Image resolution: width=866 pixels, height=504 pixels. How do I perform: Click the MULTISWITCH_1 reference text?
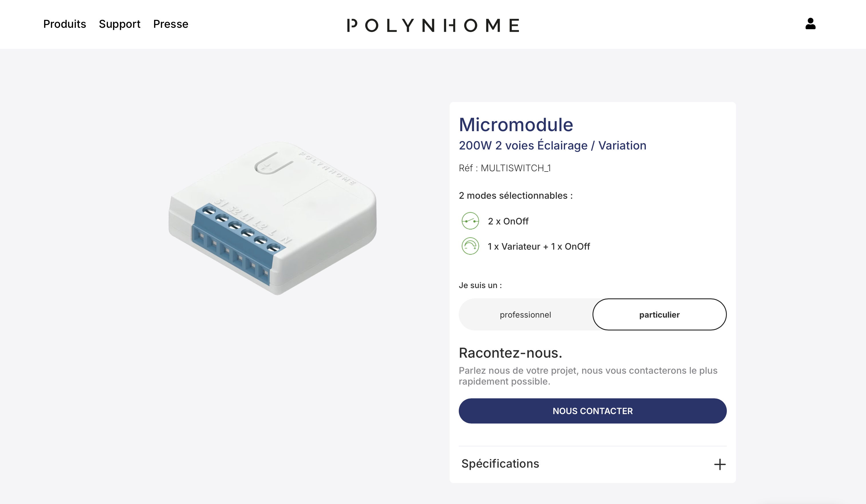(x=505, y=168)
